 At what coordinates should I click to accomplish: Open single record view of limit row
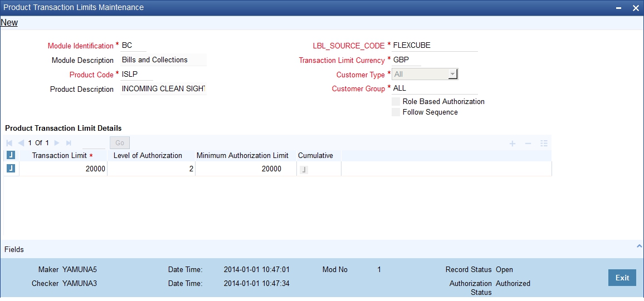click(x=544, y=144)
